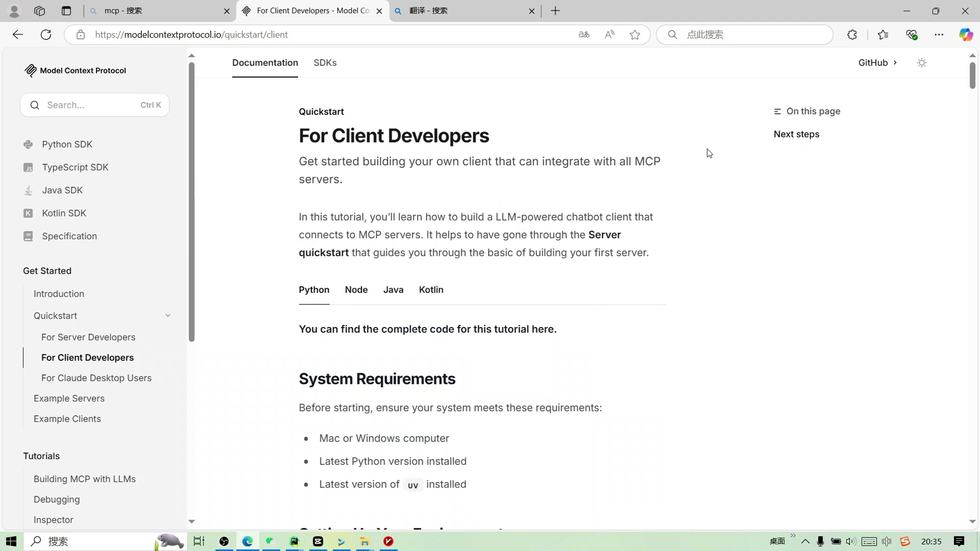Add this page to favorites star
This screenshot has width=980, height=551.
click(x=634, y=35)
